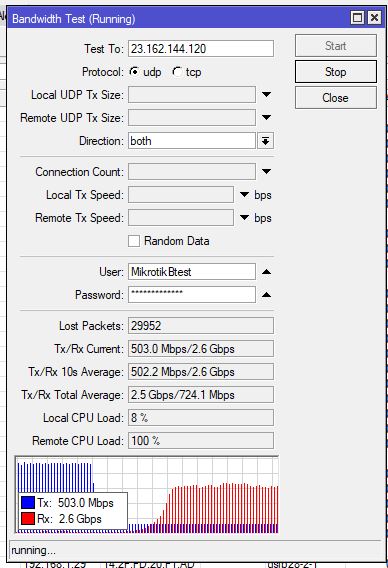Viewport: 388px width, 568px height.
Task: Click the Local Tx Speed input
Action: point(181,195)
